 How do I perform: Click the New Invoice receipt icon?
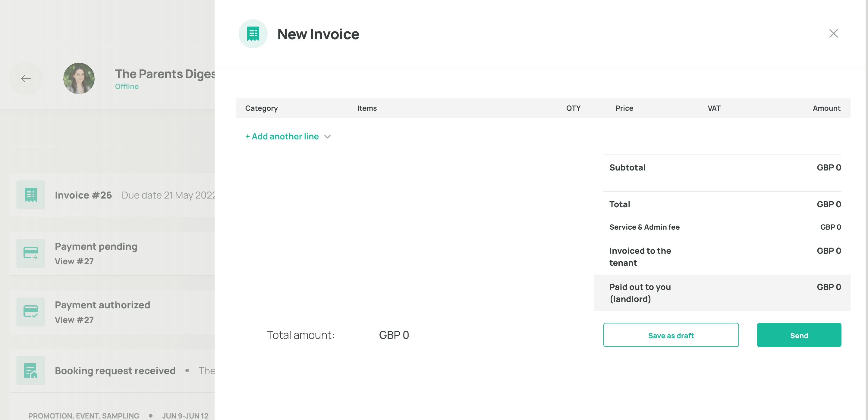pyautogui.click(x=253, y=34)
